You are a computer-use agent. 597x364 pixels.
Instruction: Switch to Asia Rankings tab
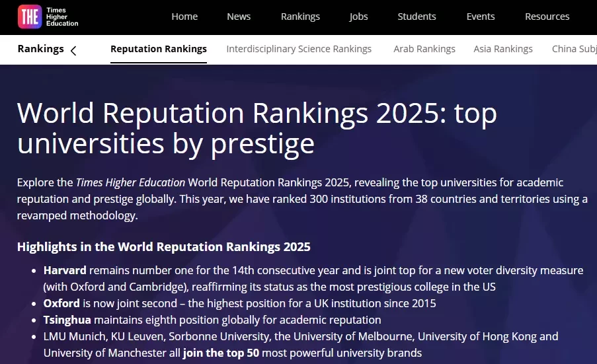tap(503, 49)
